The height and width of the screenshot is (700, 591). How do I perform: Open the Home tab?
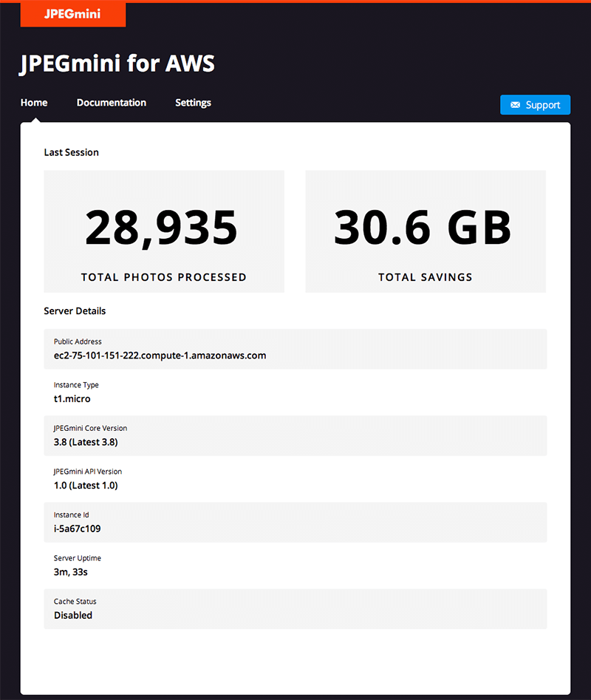(34, 103)
